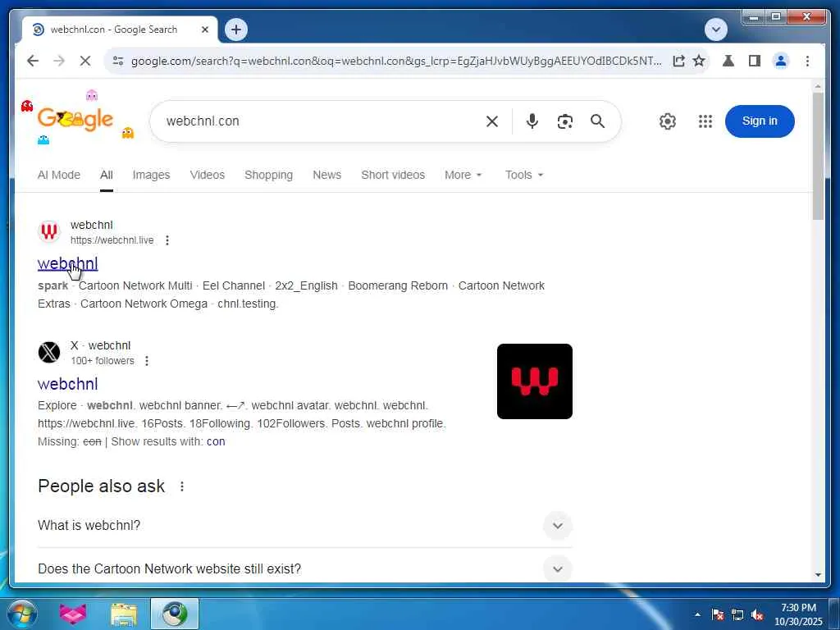This screenshot has height=630, width=840.
Task: Switch to Videos tab
Action: click(x=208, y=176)
